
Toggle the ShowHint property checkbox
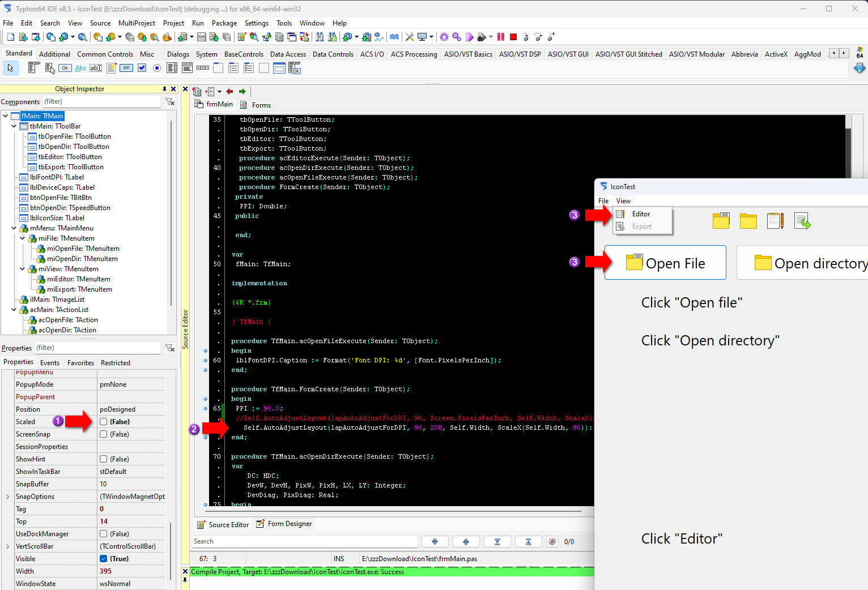(103, 459)
